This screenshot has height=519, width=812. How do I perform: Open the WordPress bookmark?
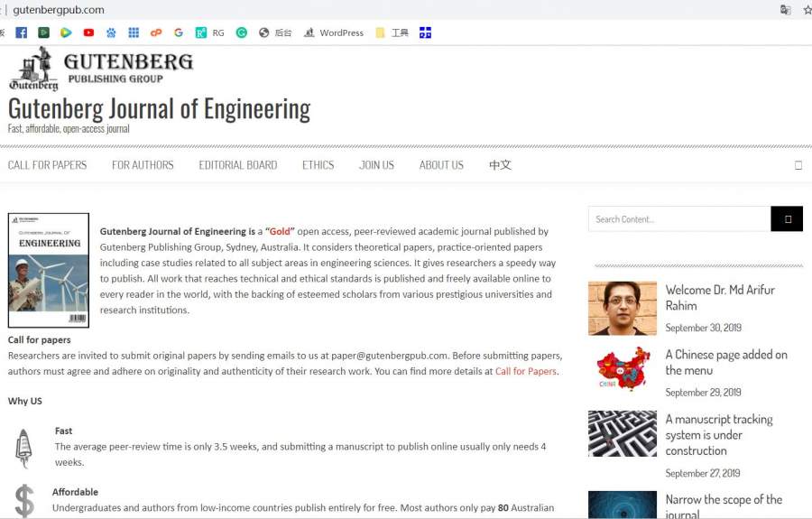[x=334, y=32]
